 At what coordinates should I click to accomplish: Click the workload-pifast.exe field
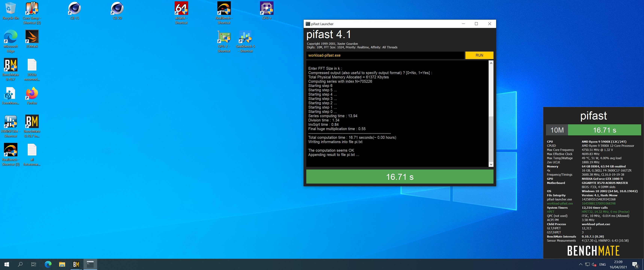[385, 55]
